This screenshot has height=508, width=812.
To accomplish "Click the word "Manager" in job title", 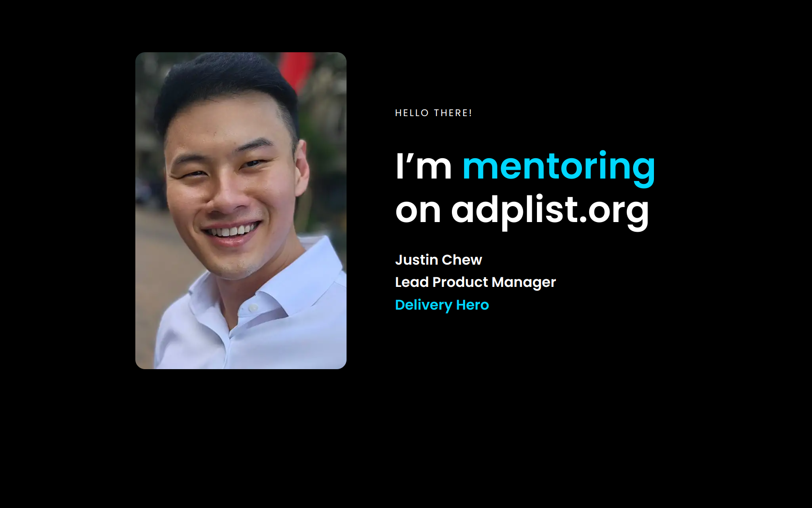I will coord(524,283).
